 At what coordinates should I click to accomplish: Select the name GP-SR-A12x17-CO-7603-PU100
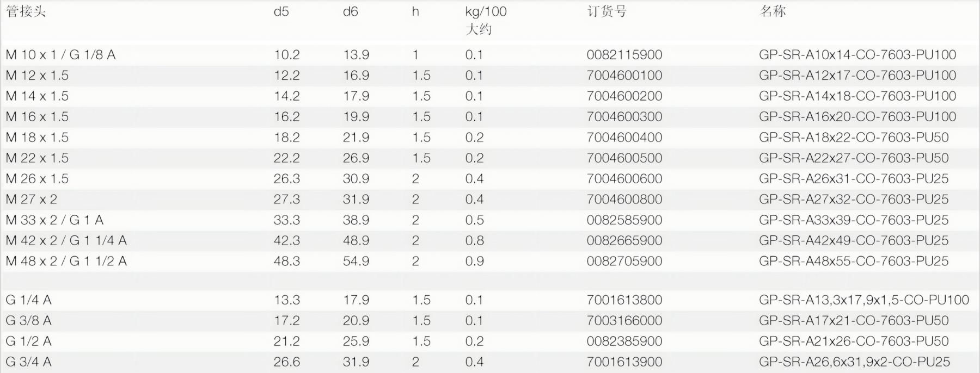click(x=857, y=76)
